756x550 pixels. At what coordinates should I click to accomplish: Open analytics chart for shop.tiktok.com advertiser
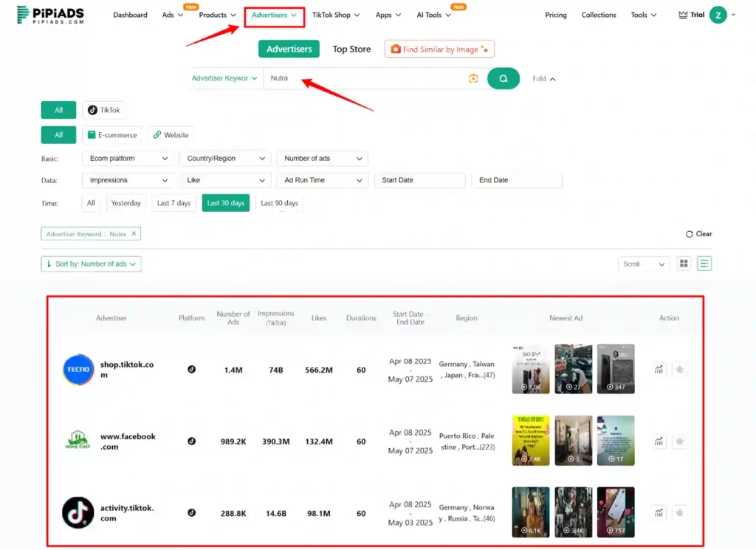click(658, 369)
